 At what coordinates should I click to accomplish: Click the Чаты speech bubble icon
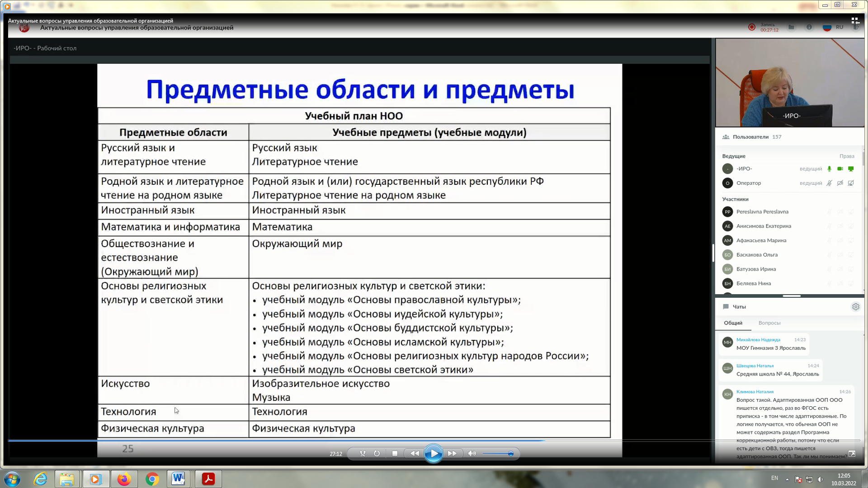point(726,307)
